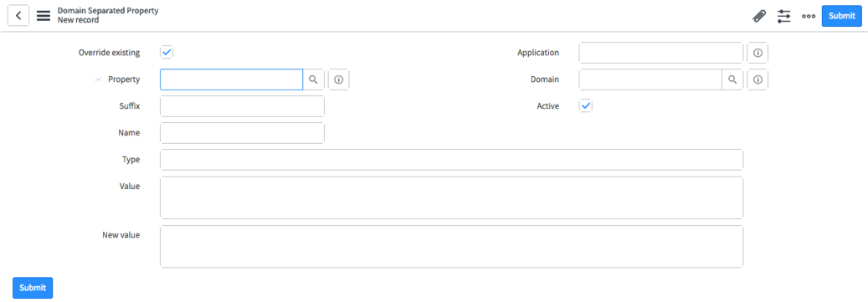
Task: Open Domain lookup magnifier icon
Action: 732,79
